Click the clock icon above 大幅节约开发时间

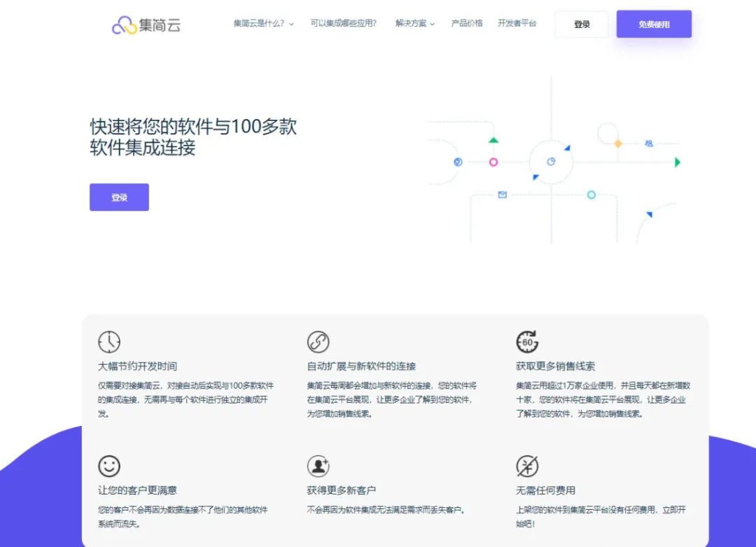(109, 342)
